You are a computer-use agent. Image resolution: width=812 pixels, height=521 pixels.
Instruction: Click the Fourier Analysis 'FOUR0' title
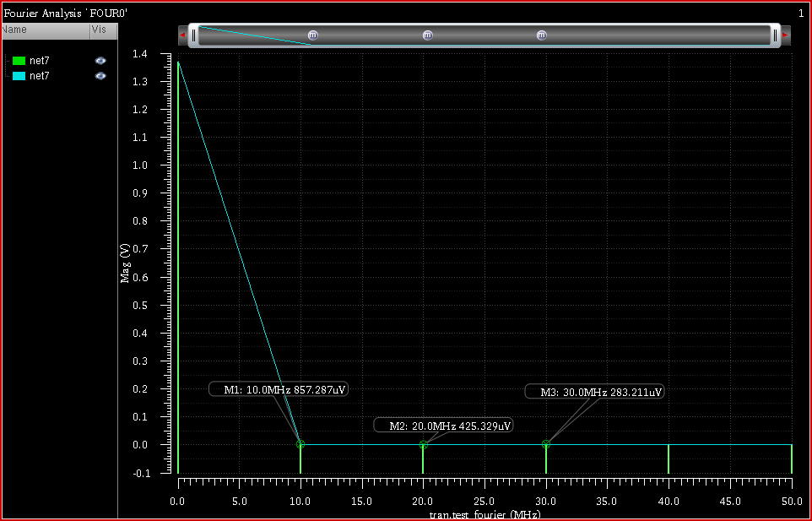(x=66, y=13)
